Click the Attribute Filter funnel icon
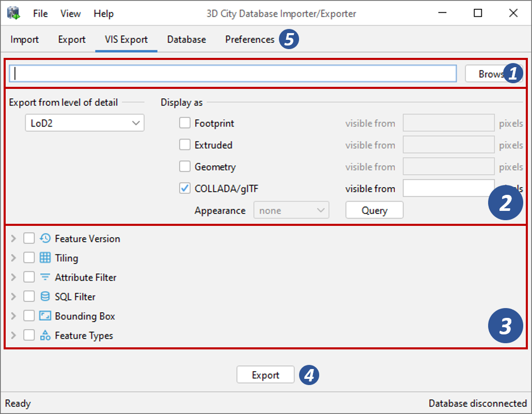This screenshot has width=532, height=414. [45, 277]
